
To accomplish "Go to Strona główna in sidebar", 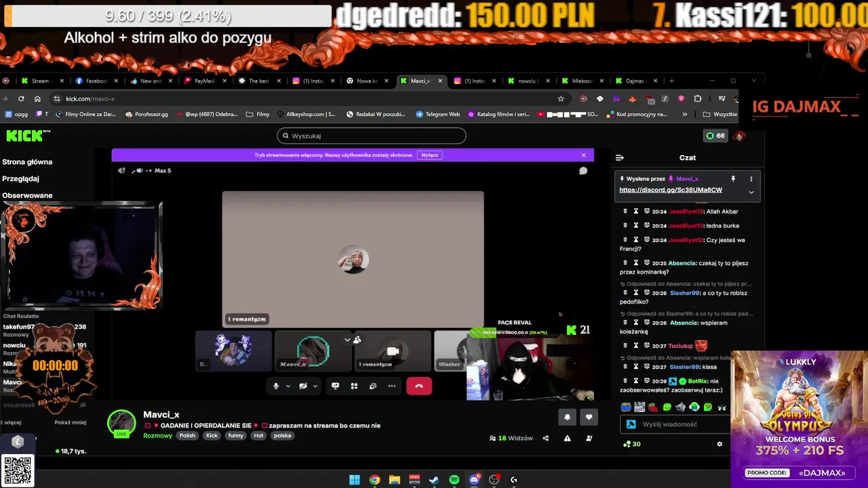I will click(27, 162).
